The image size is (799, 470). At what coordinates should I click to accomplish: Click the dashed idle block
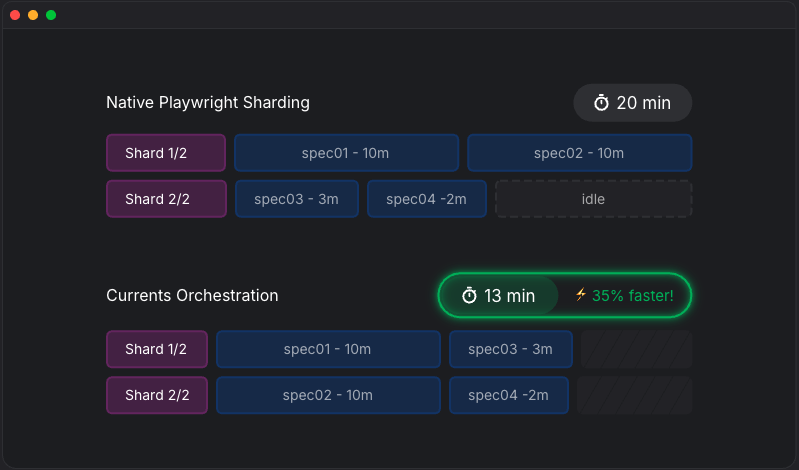click(593, 199)
